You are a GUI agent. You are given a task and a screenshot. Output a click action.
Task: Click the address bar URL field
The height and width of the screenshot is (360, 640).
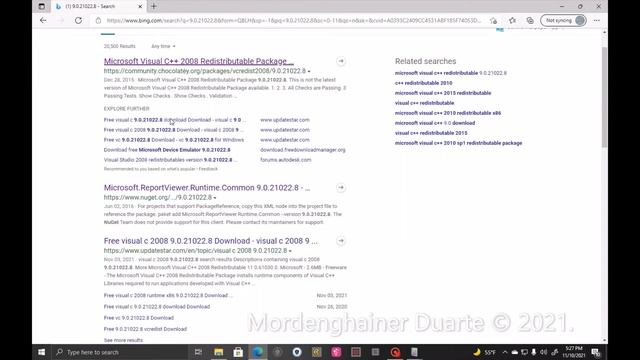[x=294, y=20]
